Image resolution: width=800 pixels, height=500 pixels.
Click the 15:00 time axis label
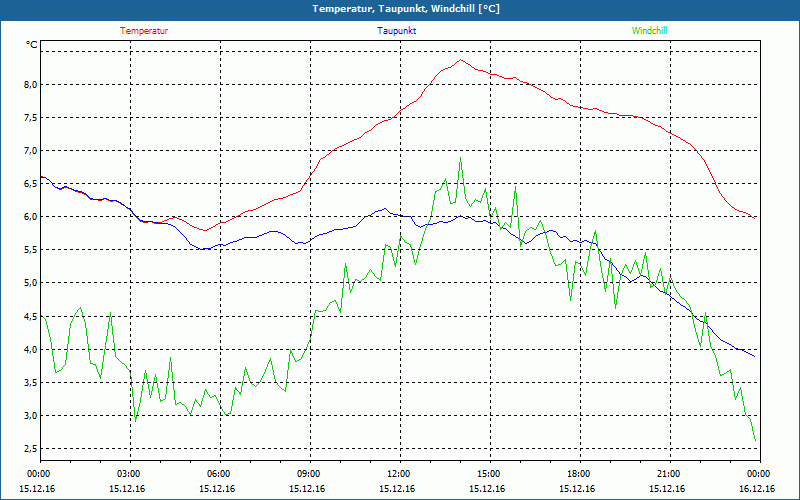click(488, 474)
